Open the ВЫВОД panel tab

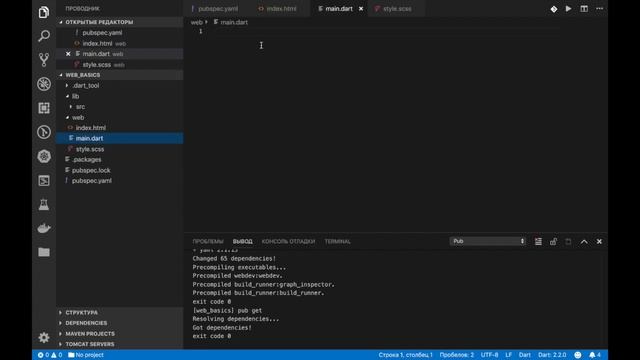pos(242,242)
